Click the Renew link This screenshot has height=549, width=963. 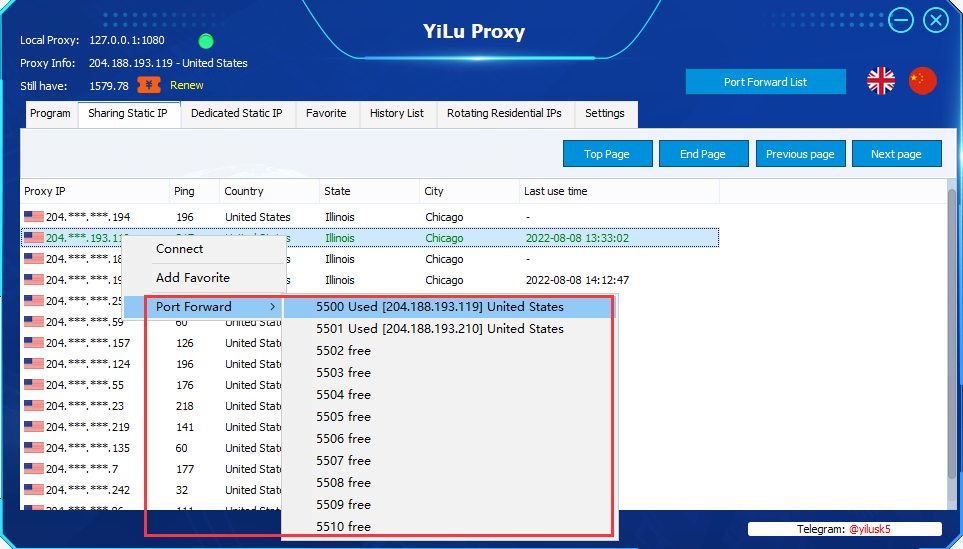[187, 85]
